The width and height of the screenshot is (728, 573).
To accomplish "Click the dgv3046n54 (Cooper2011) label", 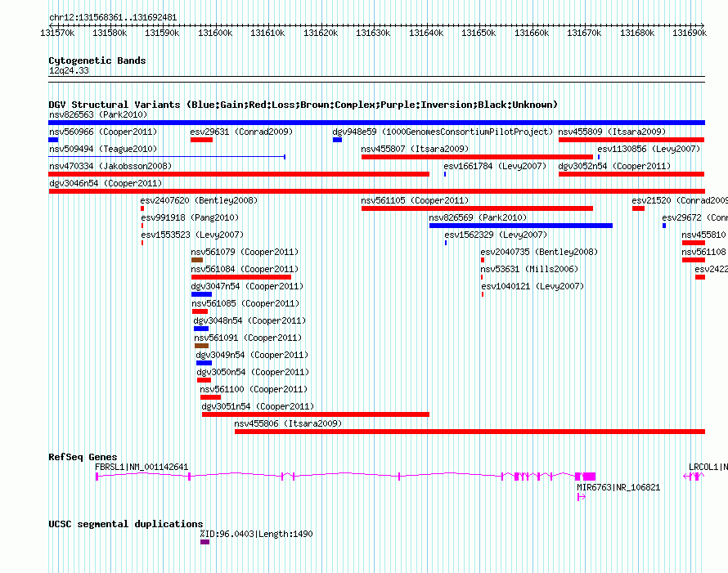I will click(x=106, y=183).
